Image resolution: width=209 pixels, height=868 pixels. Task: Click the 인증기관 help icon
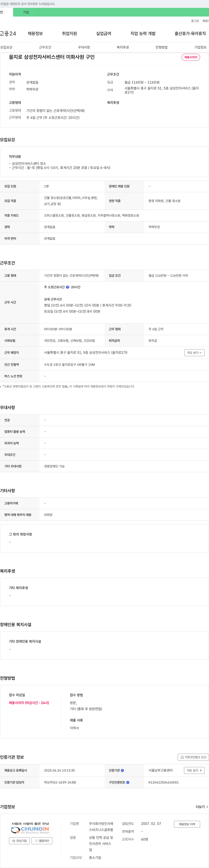point(122,770)
